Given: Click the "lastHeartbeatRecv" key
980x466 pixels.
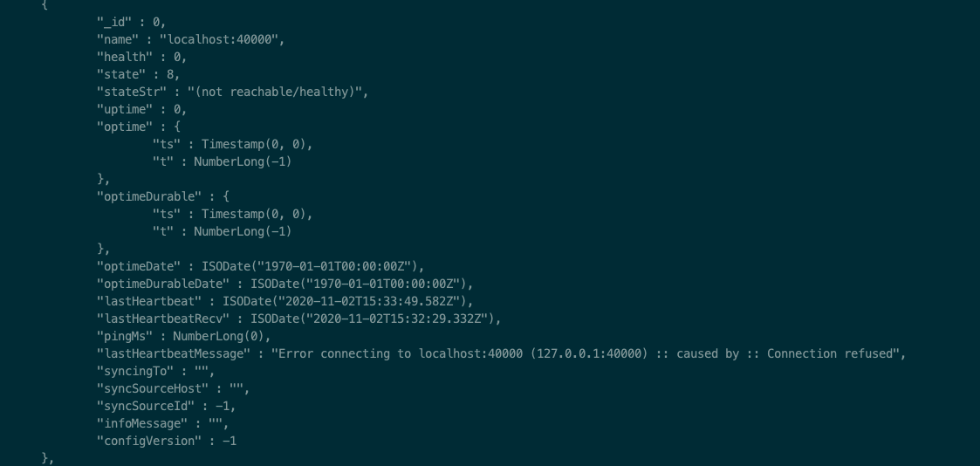Looking at the screenshot, I should click(x=162, y=319).
